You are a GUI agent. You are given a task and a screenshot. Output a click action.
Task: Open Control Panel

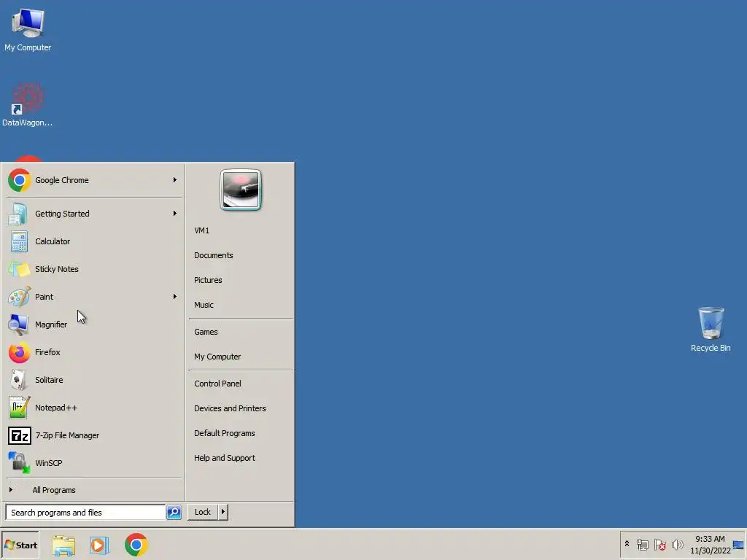tap(217, 384)
